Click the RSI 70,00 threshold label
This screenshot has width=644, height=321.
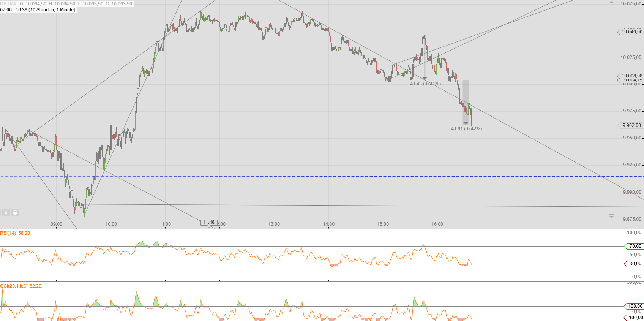pyautogui.click(x=635, y=246)
